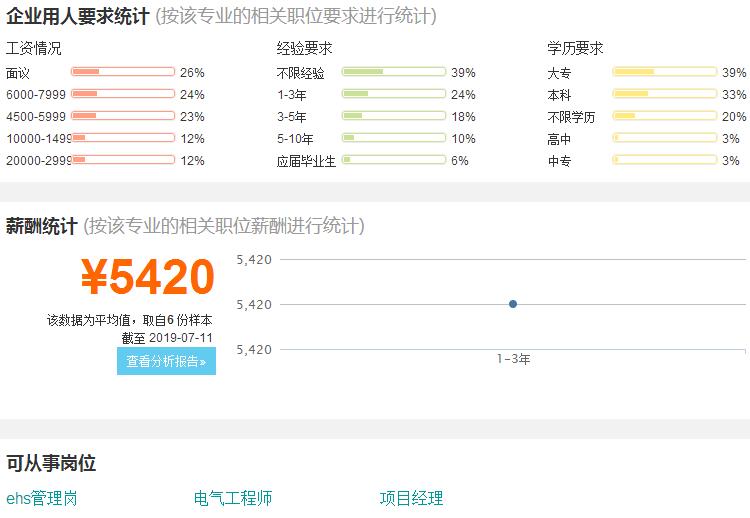Click the 本科 education bar
Screen dimensions: 750x518
(664, 94)
